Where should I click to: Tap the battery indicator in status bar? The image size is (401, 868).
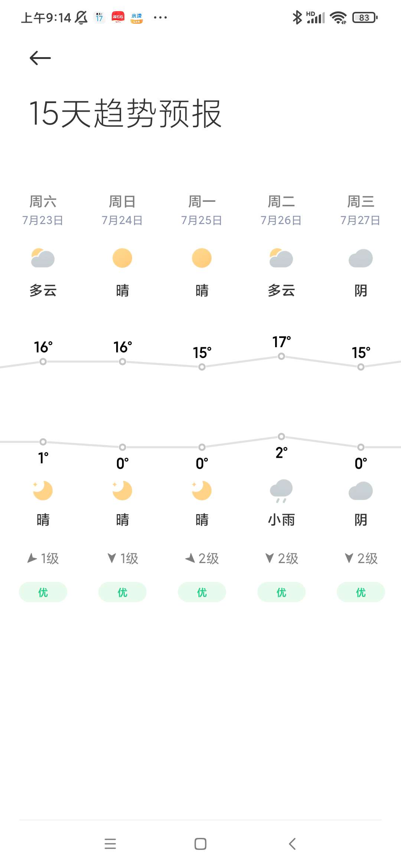365,17
